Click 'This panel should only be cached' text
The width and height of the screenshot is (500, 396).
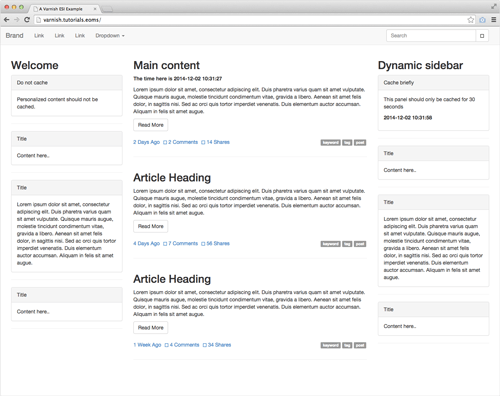click(429, 103)
